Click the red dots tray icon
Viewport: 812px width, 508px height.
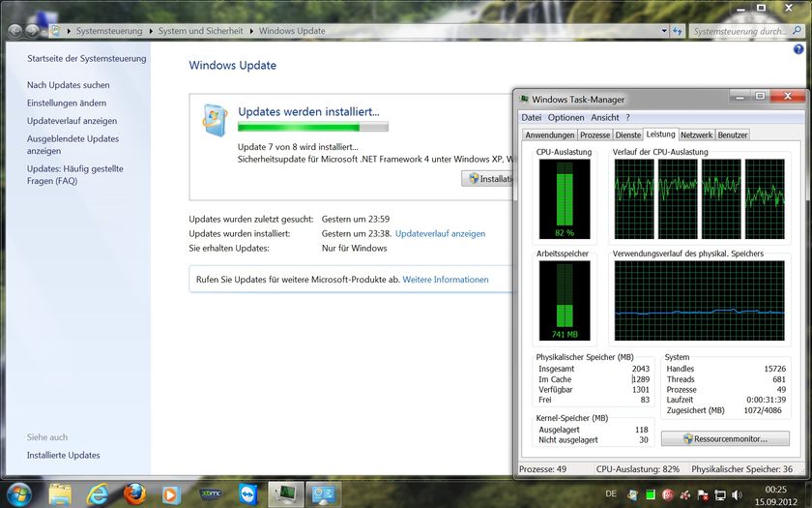point(685,495)
